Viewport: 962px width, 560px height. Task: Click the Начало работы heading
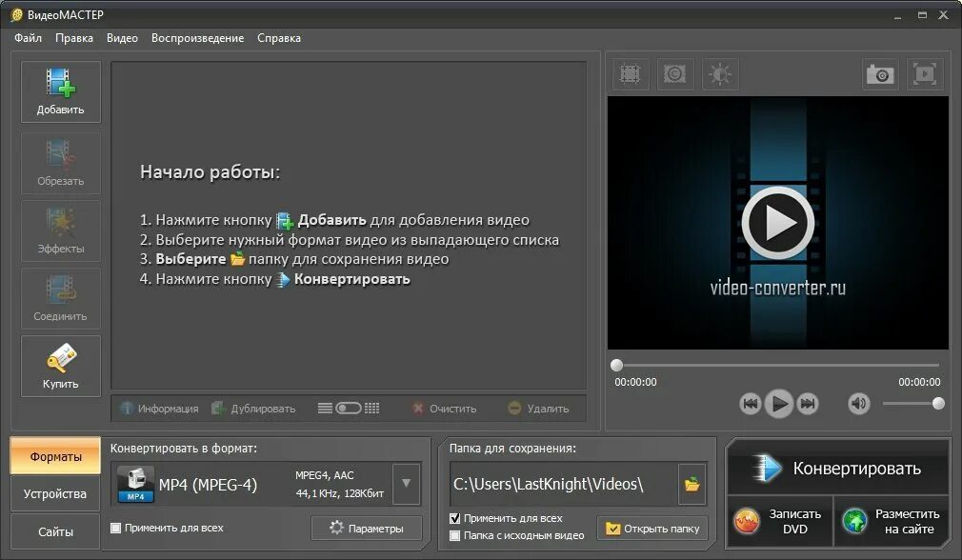pos(210,172)
